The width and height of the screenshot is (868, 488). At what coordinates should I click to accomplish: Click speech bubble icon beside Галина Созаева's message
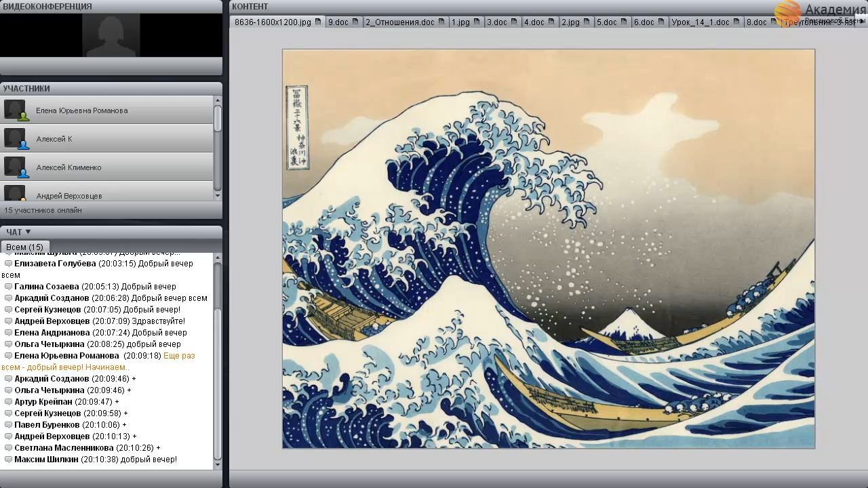click(x=9, y=287)
